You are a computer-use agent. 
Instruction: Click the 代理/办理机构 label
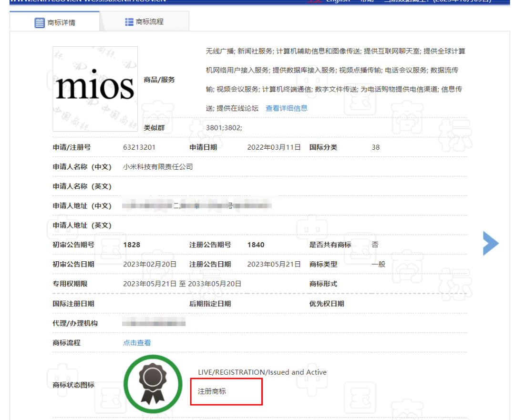pyautogui.click(x=75, y=323)
